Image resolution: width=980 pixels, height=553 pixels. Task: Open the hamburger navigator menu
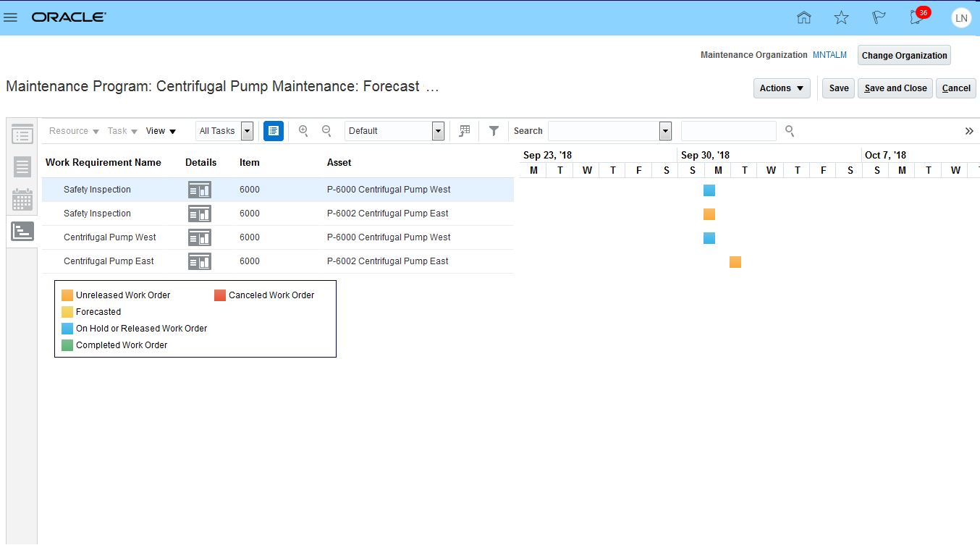tap(11, 17)
